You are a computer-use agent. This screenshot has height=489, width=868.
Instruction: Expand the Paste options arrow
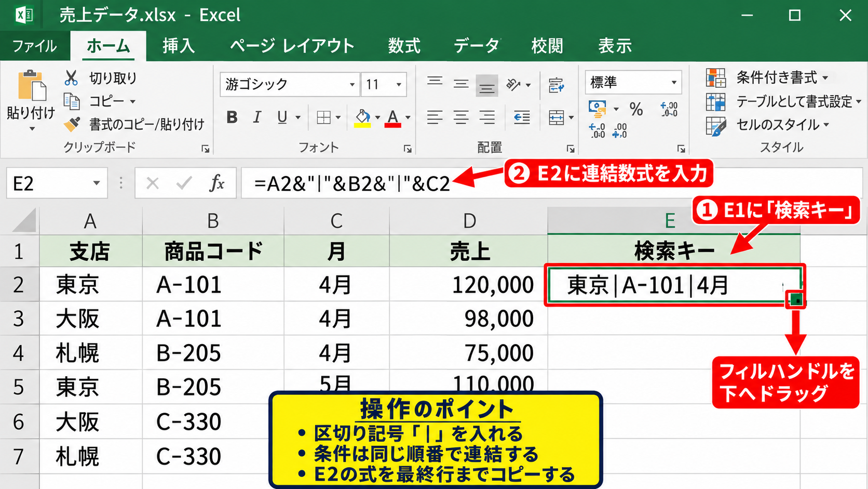click(x=32, y=128)
